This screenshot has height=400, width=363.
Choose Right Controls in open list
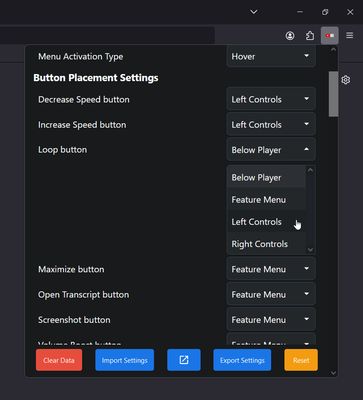(266, 244)
